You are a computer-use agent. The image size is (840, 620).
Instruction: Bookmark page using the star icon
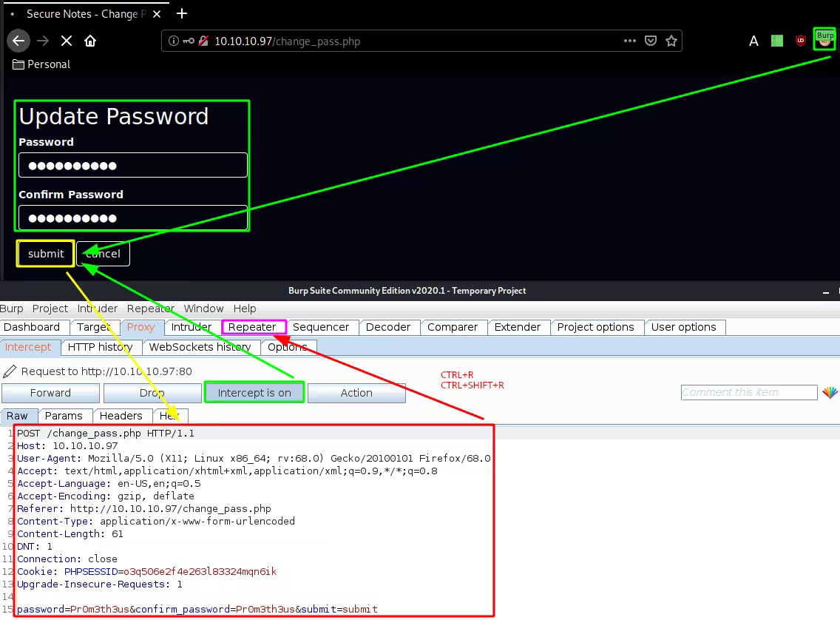(x=671, y=41)
